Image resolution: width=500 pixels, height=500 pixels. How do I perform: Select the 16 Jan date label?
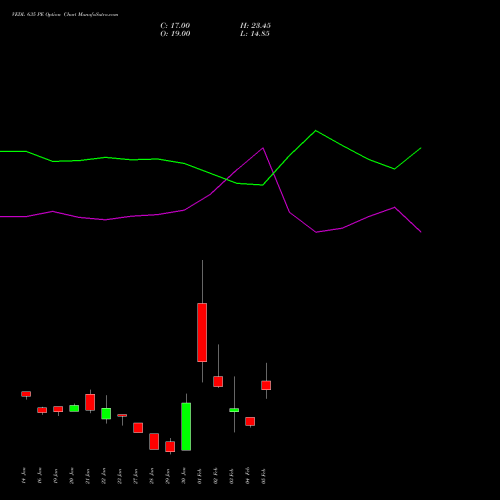pos(39,476)
